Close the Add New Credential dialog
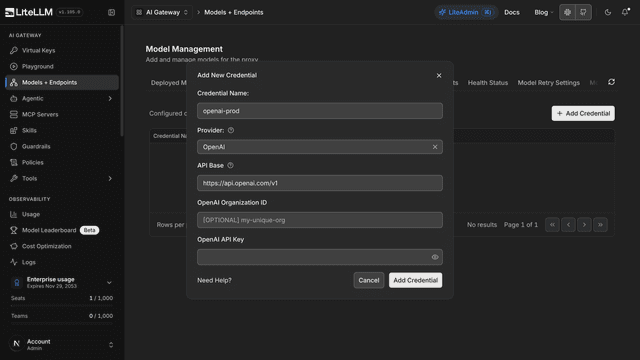 439,76
